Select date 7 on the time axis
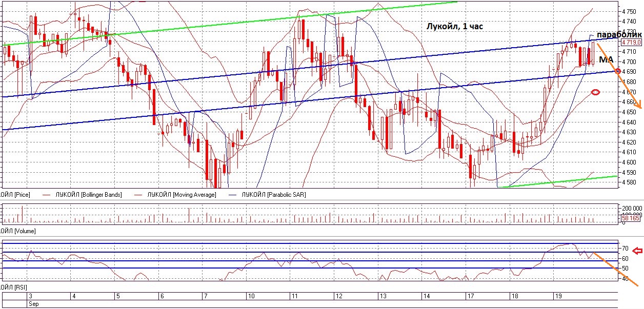Screen dimensions: 644x309 (x=205, y=297)
